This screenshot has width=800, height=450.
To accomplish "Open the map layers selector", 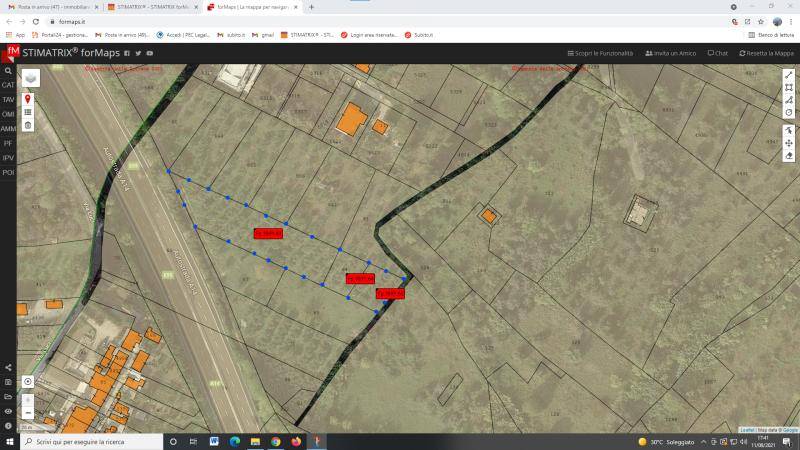I will [x=30, y=78].
